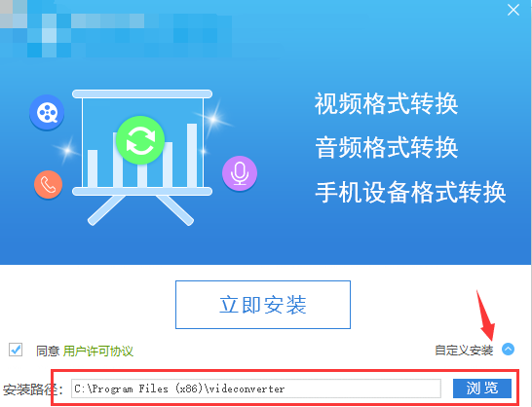Collapse custom install via blue chevron icon
The height and width of the screenshot is (407, 532).
coord(508,349)
